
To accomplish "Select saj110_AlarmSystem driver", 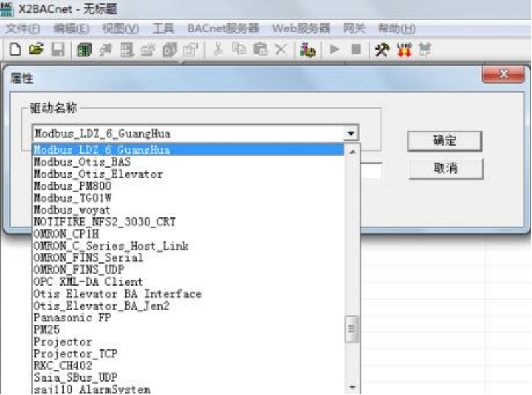I will click(x=188, y=389).
